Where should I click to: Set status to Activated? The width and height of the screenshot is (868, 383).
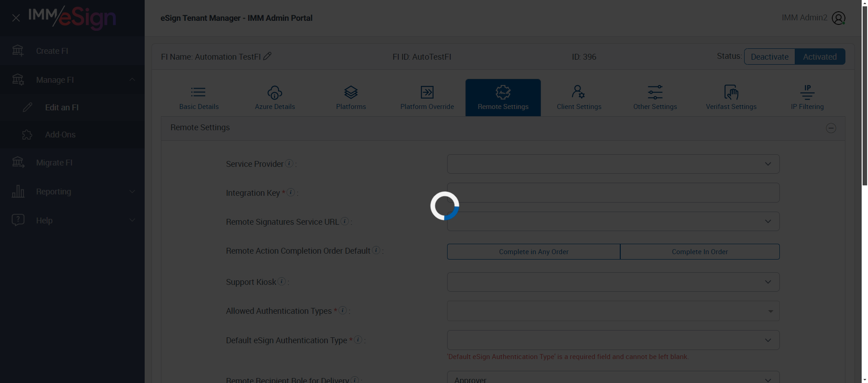[x=820, y=57]
